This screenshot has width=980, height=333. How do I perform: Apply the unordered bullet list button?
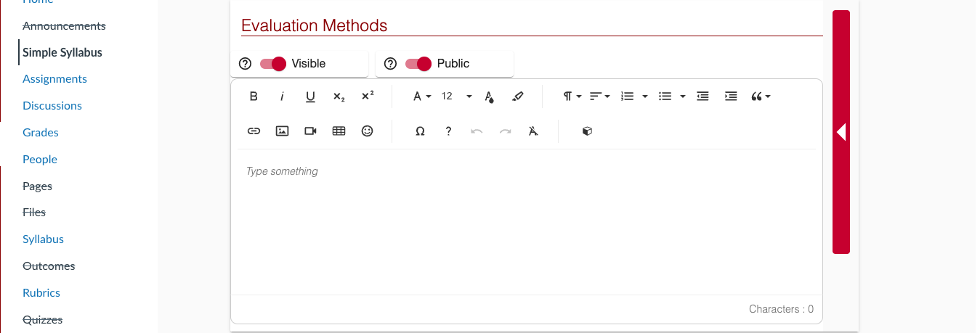pos(665,96)
